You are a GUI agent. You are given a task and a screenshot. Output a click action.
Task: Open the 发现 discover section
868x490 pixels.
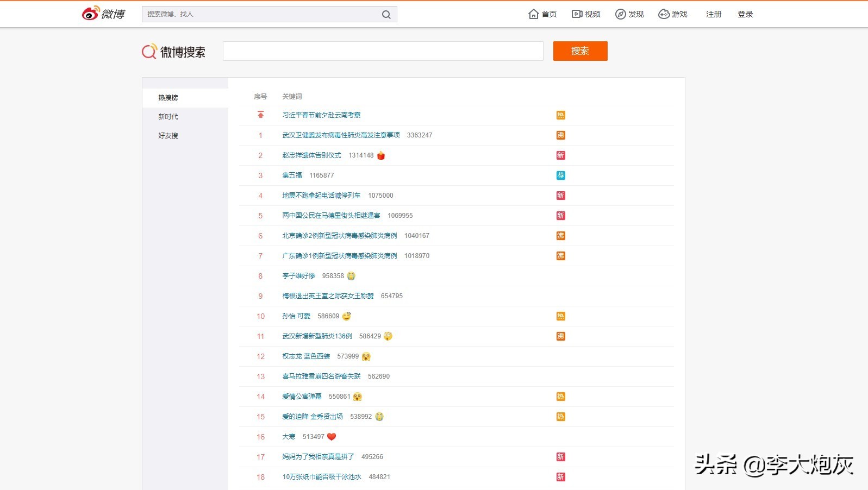629,14
